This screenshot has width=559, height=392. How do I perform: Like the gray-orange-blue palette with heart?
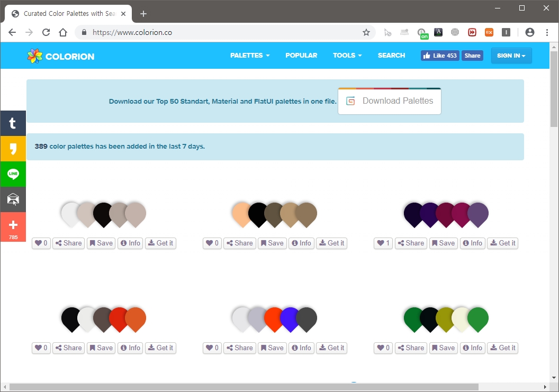212,348
